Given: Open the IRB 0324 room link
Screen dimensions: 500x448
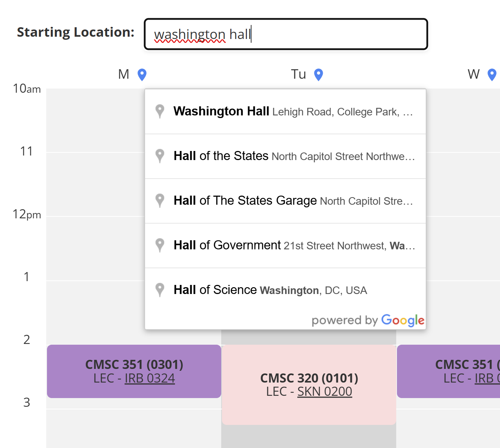Looking at the screenshot, I should pos(150,378).
